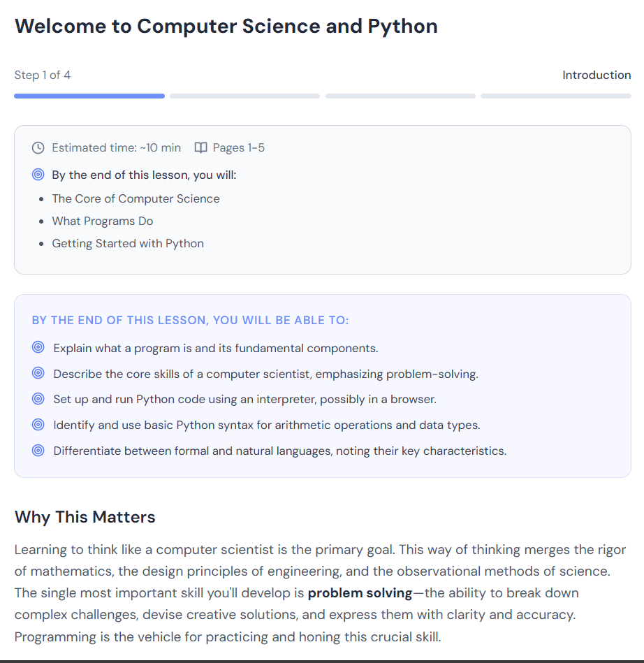The width and height of the screenshot is (644, 663).
Task: Click the clock icon beside estimated time
Action: (x=38, y=147)
